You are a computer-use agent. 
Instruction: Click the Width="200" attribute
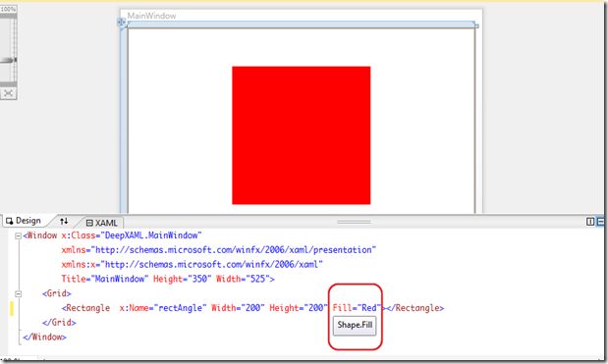(x=238, y=308)
